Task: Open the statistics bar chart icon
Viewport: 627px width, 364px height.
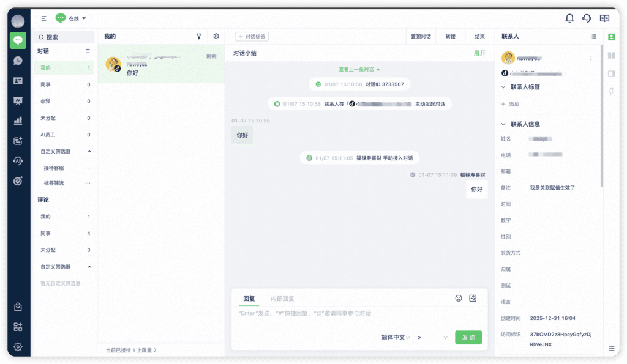Action: click(18, 121)
